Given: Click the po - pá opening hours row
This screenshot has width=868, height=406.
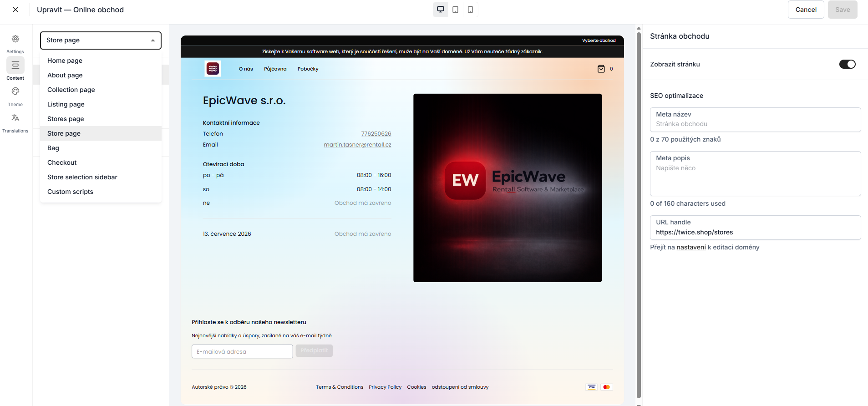Looking at the screenshot, I should point(297,175).
